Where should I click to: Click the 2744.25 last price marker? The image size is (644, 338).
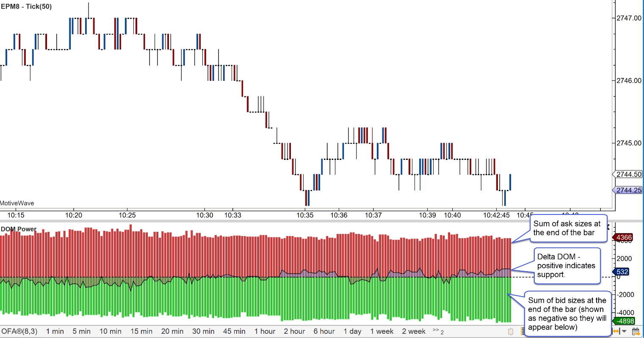pos(628,190)
